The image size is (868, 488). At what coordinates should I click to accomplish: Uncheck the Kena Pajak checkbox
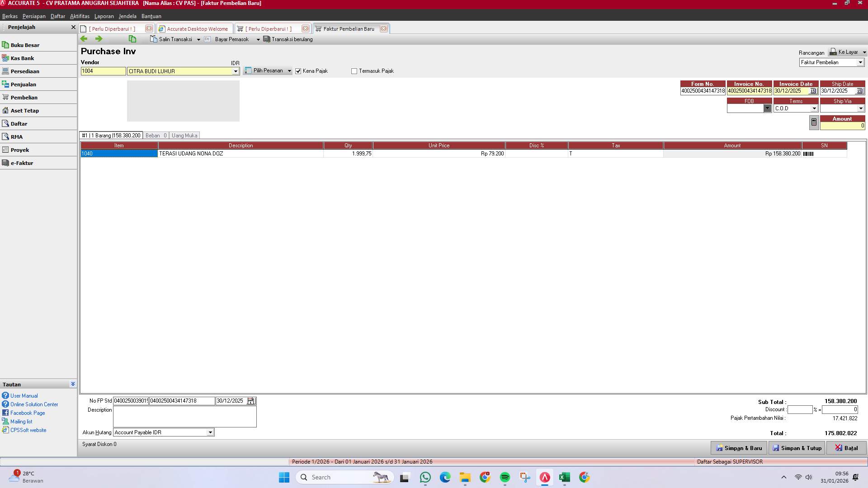298,71
